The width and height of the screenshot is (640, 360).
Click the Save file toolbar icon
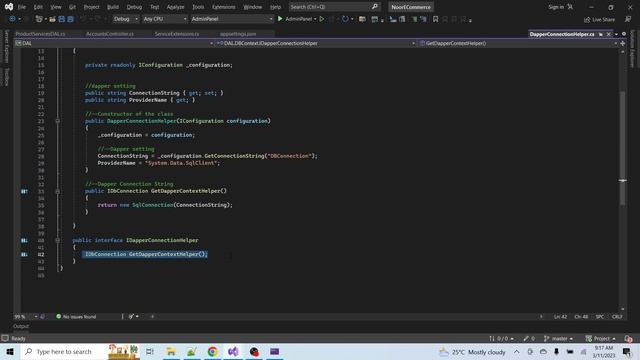point(62,19)
